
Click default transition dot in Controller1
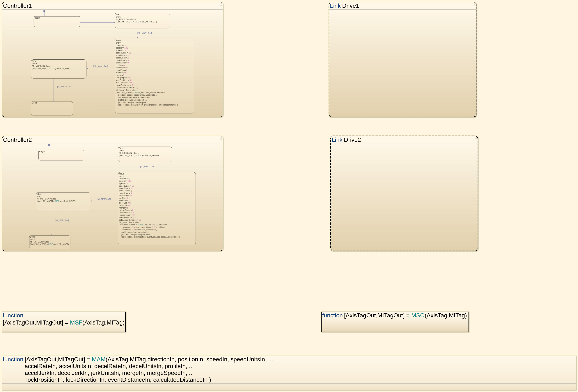(x=44, y=11)
